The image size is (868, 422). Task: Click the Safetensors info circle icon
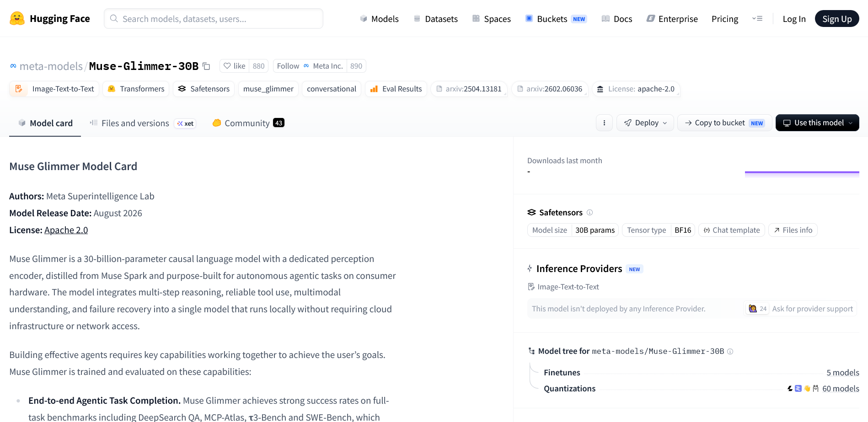click(x=589, y=212)
